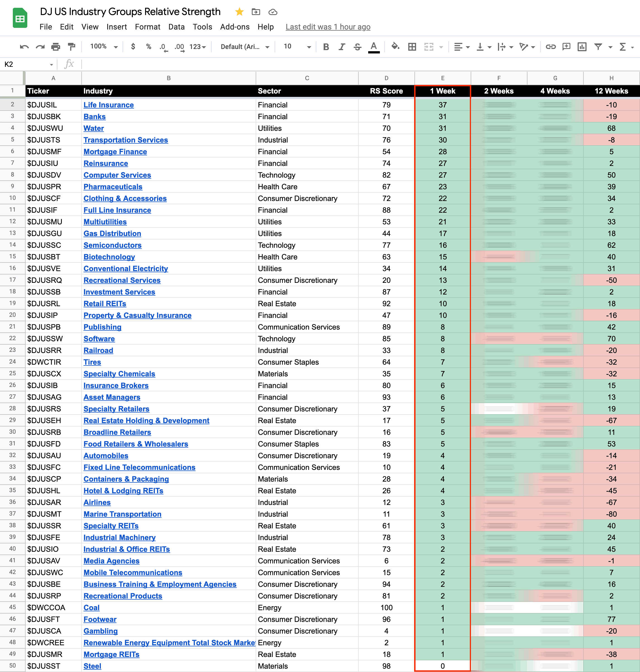Open the Default font family dropdown
This screenshot has width=640, height=672.
click(245, 47)
